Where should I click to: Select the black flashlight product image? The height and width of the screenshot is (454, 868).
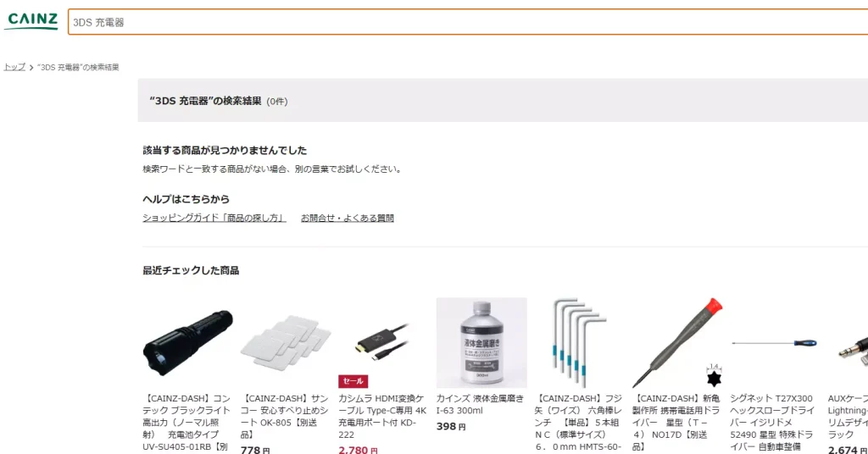pos(187,343)
